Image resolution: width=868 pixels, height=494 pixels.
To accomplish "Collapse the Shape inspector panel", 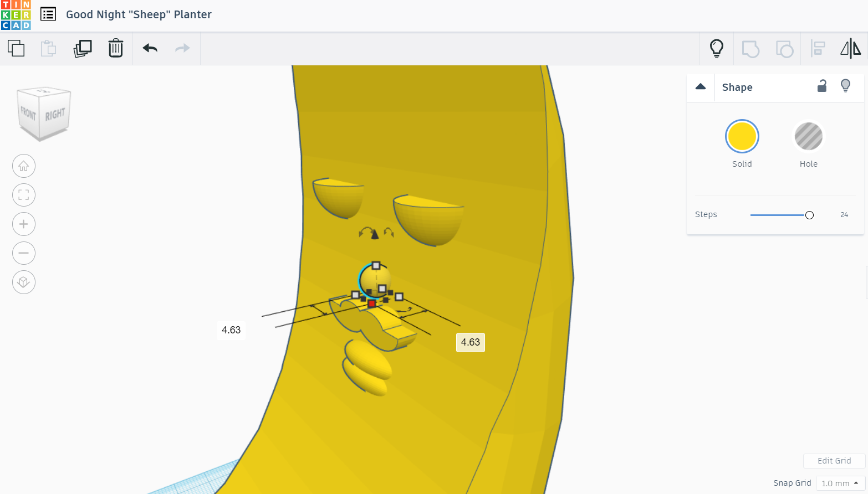I will click(x=701, y=87).
